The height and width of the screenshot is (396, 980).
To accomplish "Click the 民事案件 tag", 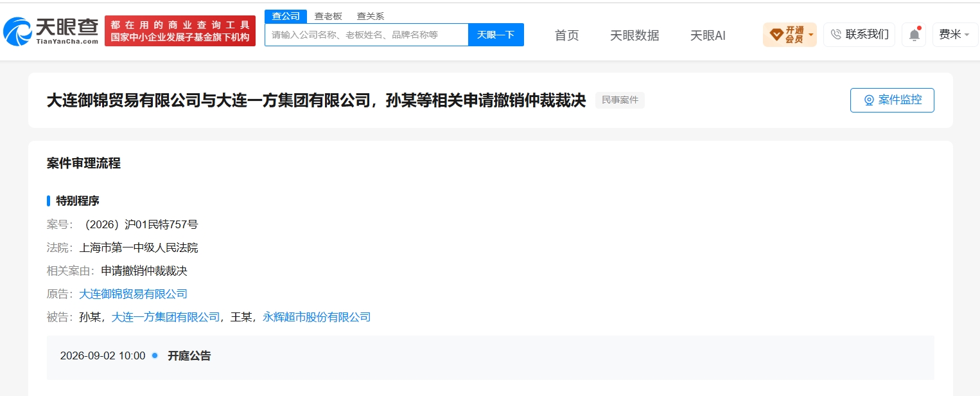I will pos(620,100).
